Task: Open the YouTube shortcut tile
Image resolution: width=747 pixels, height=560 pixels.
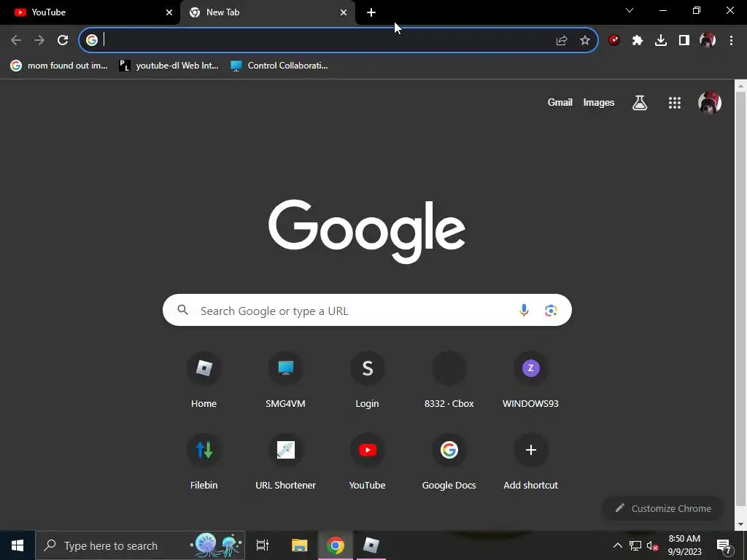Action: click(x=368, y=462)
